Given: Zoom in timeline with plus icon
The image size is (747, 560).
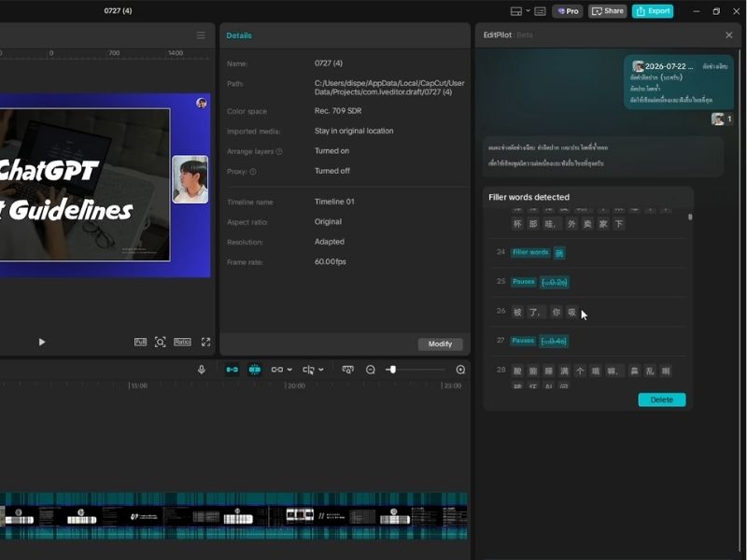Looking at the screenshot, I should tap(460, 370).
